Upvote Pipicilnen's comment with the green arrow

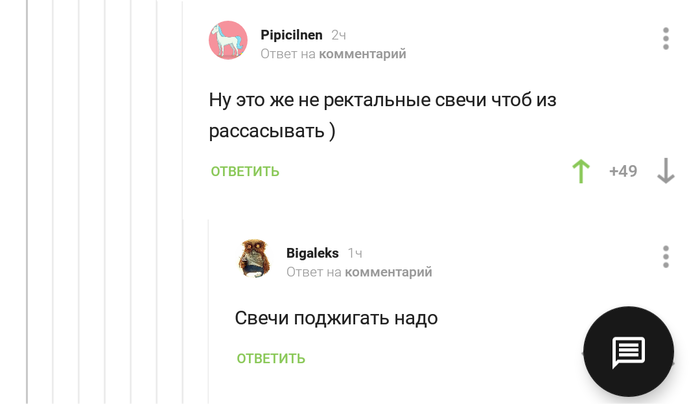coord(580,171)
